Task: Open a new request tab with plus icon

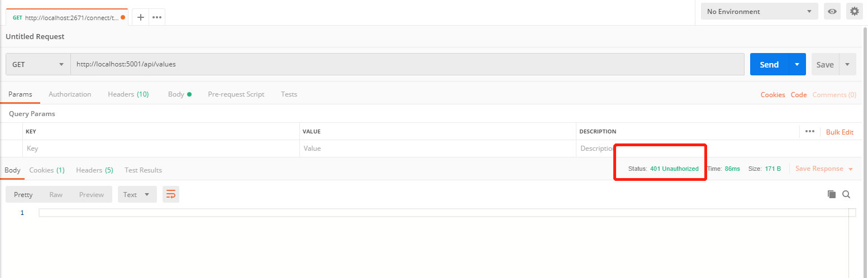Action: 141,17
